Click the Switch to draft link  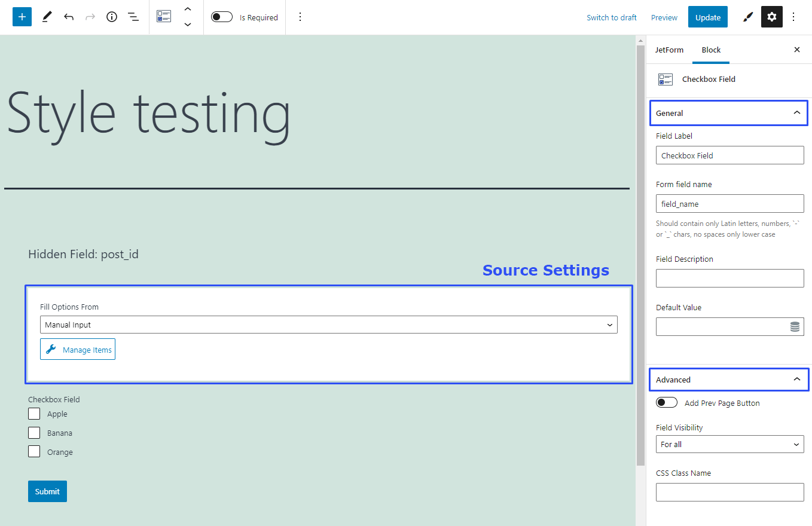611,17
